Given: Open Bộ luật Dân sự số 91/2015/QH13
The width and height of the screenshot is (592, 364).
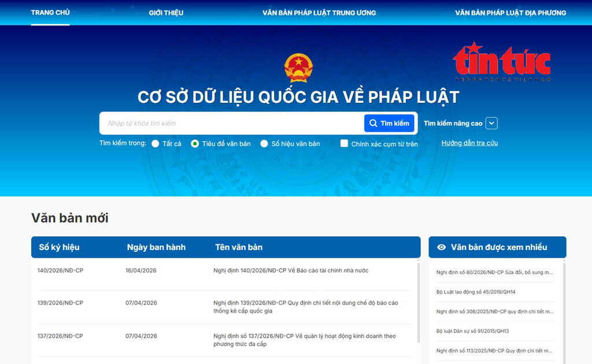Looking at the screenshot, I should click(472, 331).
